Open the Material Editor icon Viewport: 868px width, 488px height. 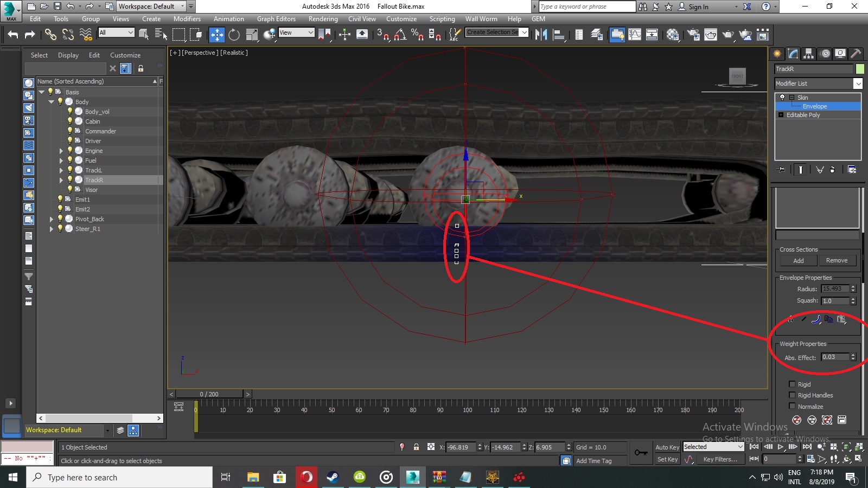pyautogui.click(x=673, y=35)
